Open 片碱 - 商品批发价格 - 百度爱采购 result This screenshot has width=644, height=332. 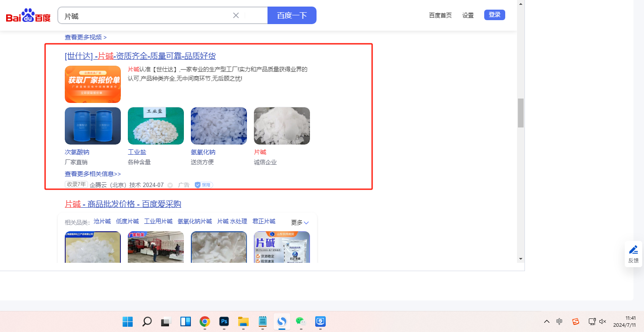click(x=123, y=204)
